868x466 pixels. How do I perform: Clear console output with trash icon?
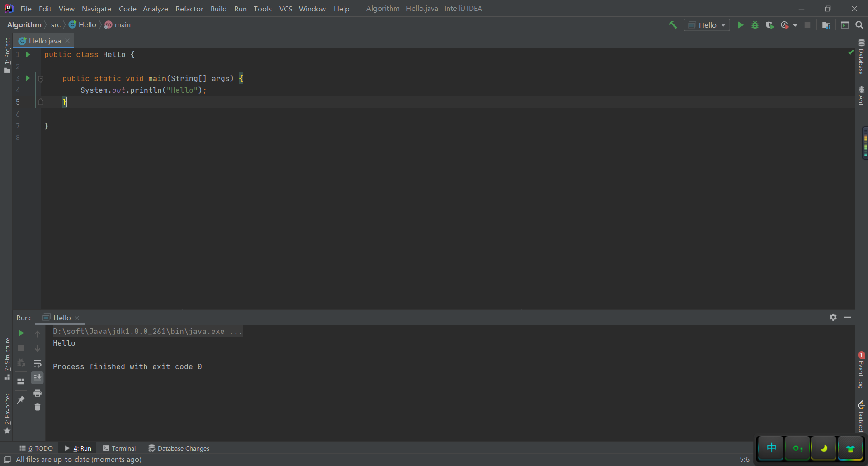[38, 407]
